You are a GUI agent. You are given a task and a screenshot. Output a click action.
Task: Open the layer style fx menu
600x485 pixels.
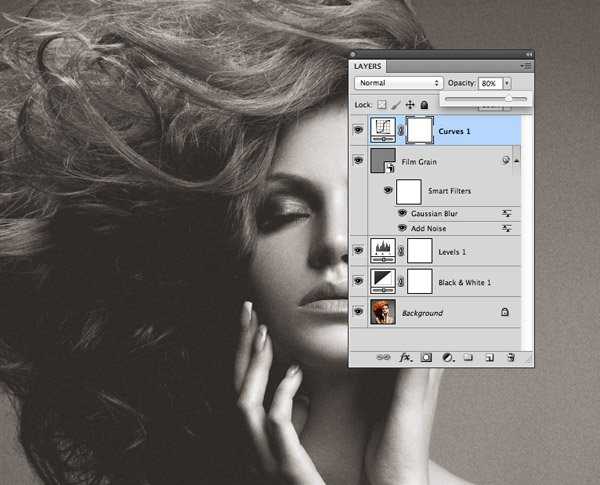tap(405, 356)
